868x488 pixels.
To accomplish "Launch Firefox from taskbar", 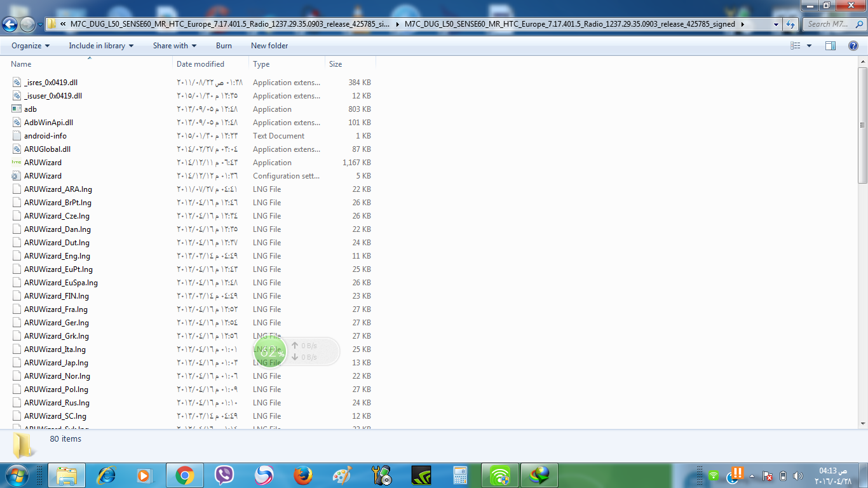I will pyautogui.click(x=303, y=475).
